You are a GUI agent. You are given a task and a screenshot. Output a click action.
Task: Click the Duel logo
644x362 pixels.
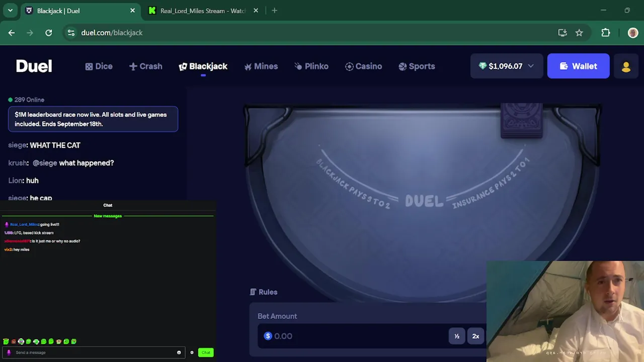34,66
